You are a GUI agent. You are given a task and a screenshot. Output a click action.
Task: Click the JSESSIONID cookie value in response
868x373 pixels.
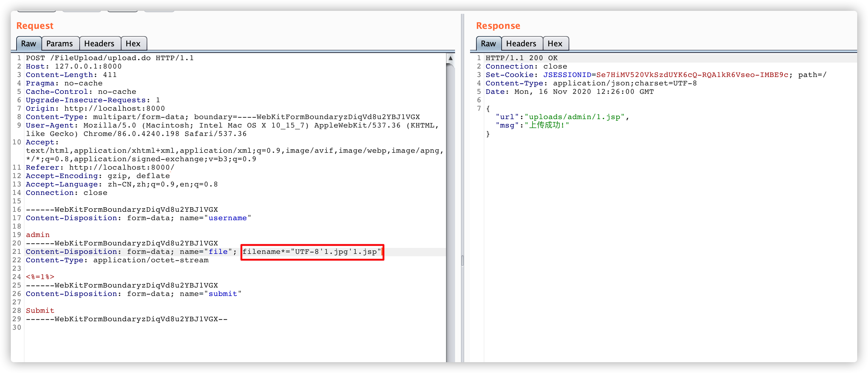(x=692, y=75)
